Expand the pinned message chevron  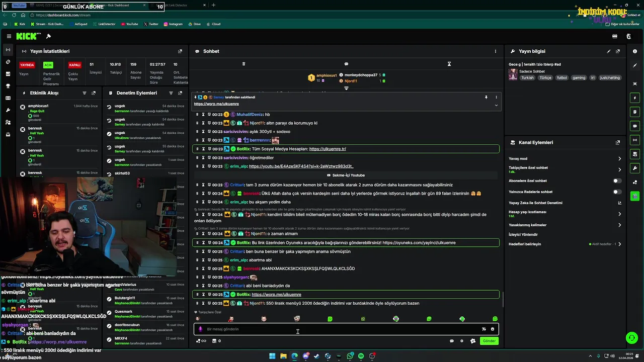click(x=496, y=105)
